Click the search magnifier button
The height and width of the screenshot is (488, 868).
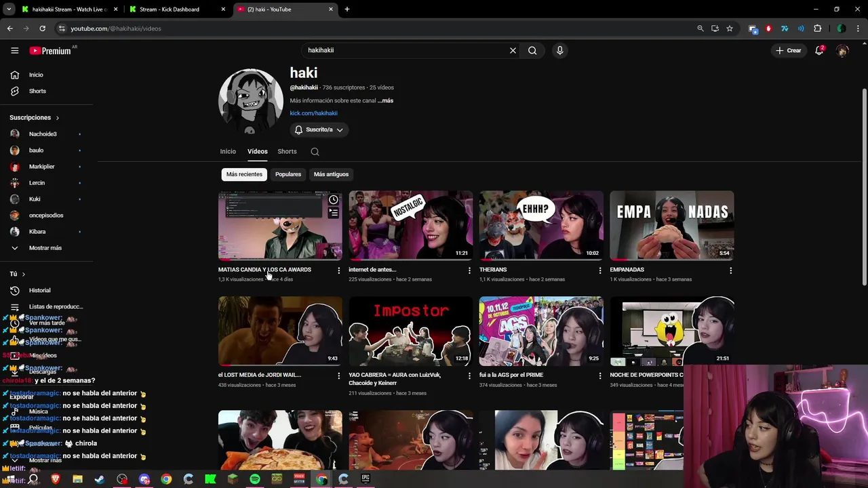click(x=532, y=50)
